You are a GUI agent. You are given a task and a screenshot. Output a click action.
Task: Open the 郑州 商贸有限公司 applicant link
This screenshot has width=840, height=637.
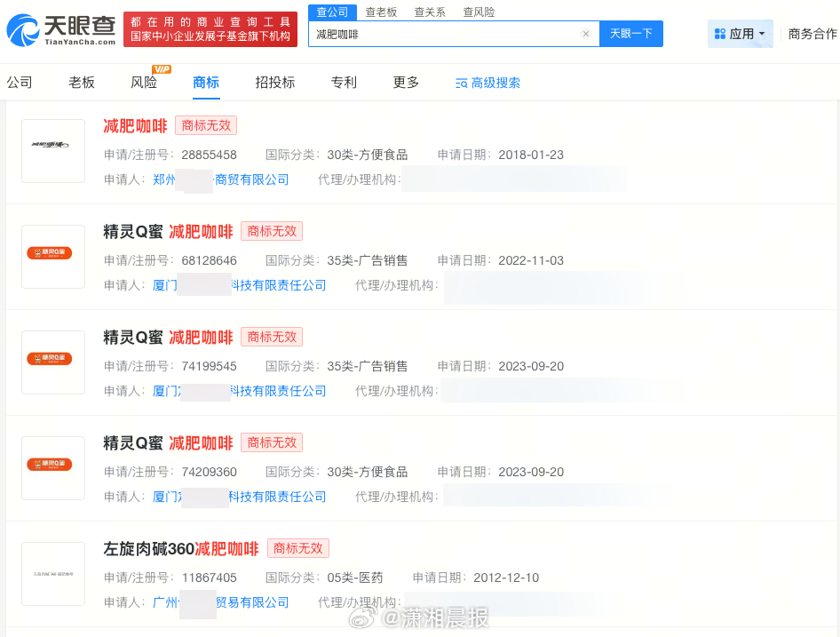pyautogui.click(x=221, y=179)
